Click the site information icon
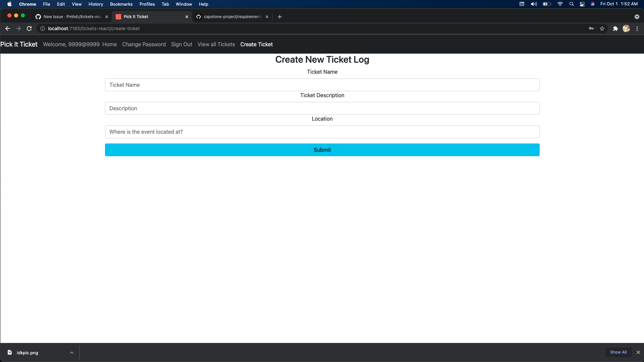This screenshot has width=644, height=362. coord(42,28)
